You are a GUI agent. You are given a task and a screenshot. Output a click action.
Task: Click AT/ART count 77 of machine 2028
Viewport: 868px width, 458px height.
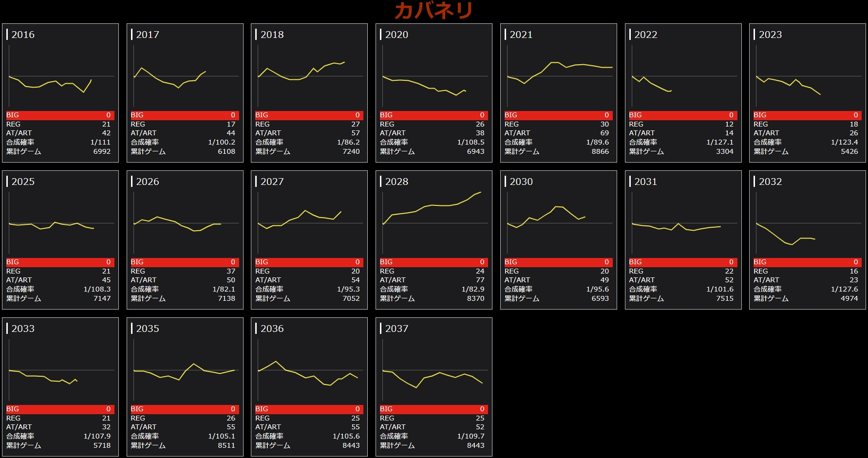480,280
